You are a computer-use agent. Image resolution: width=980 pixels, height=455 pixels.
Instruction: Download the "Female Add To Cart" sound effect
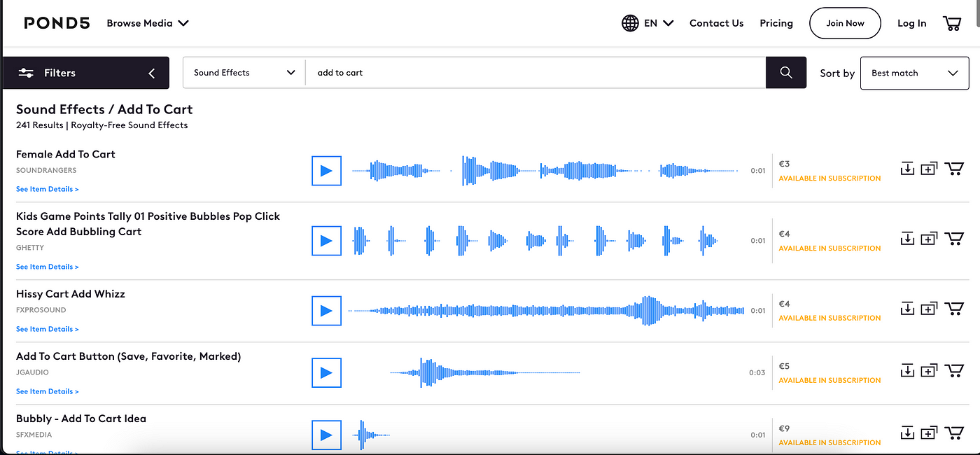(907, 168)
